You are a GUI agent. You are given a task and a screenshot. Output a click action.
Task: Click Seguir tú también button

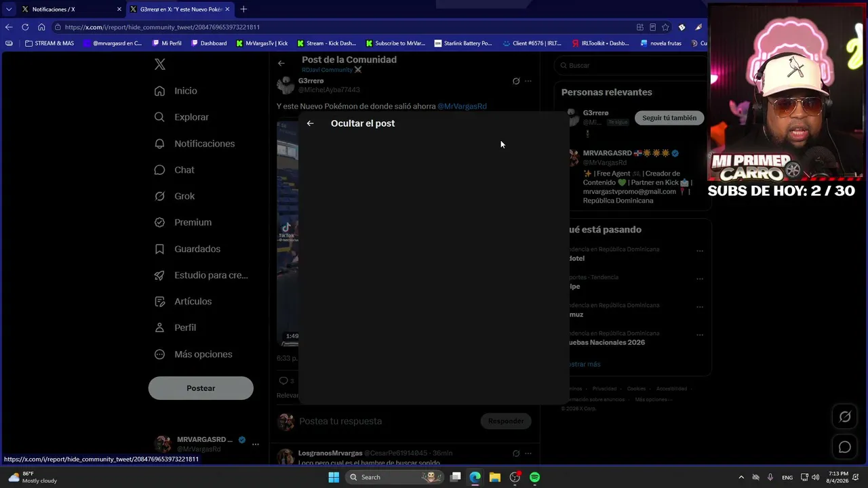[x=669, y=118]
